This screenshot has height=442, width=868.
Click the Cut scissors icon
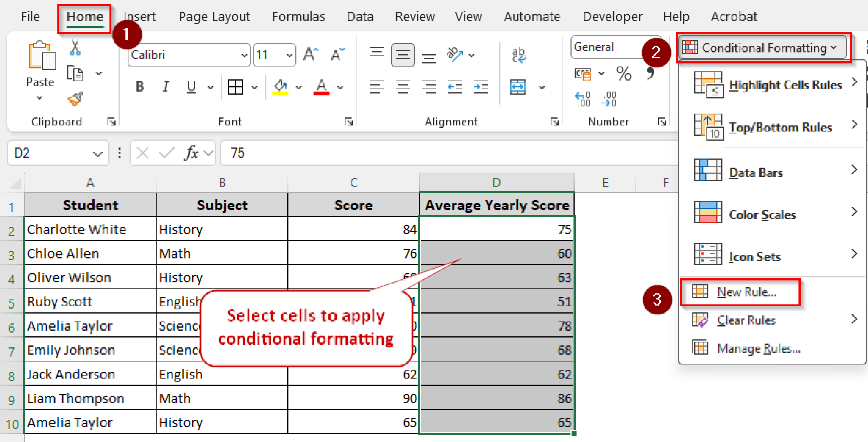click(75, 48)
